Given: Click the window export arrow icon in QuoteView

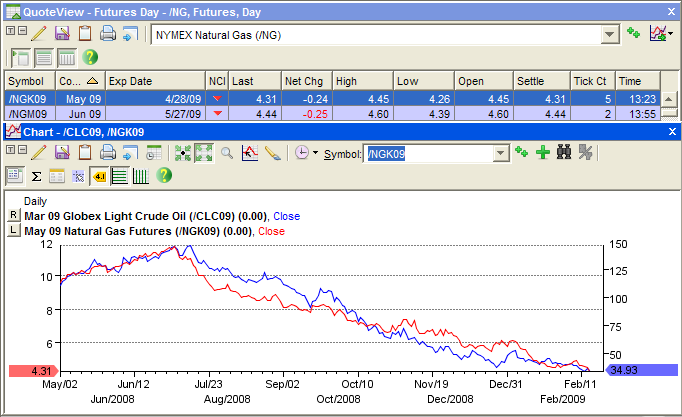Looking at the screenshot, I should click(130, 33).
